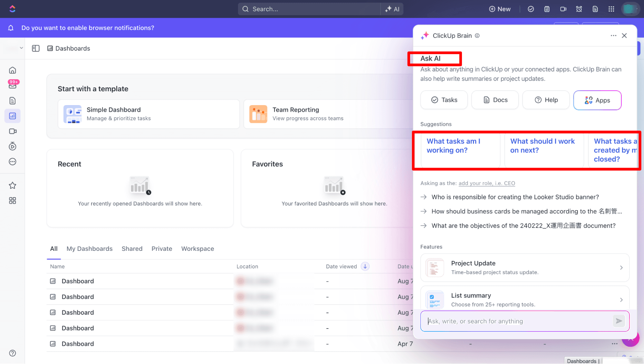Choose the Team Reporting template

(328, 114)
